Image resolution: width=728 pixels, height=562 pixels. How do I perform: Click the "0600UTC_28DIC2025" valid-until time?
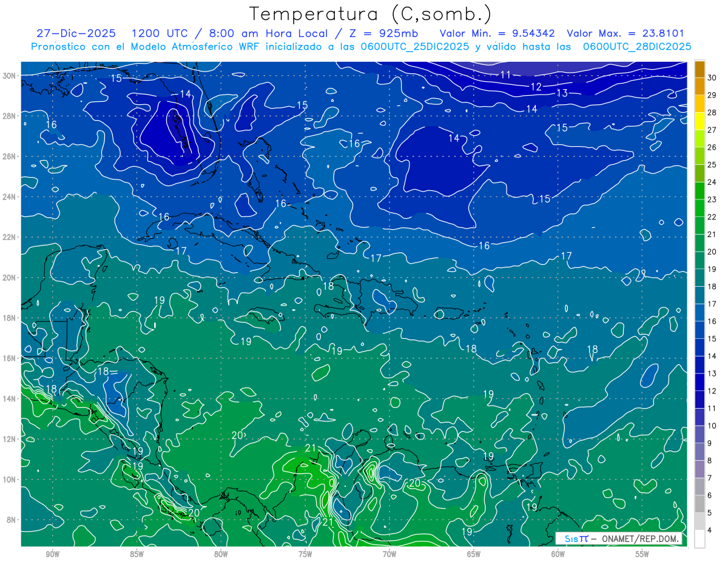tap(637, 47)
